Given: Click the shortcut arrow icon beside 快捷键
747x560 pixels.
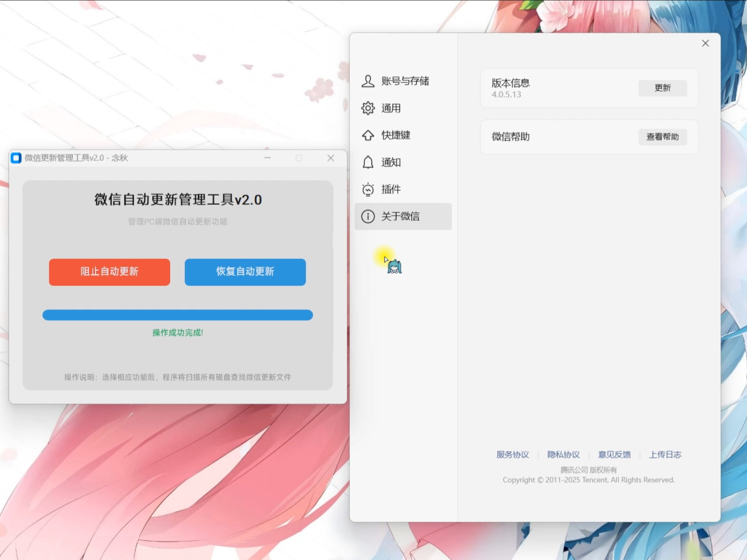Looking at the screenshot, I should tap(368, 135).
